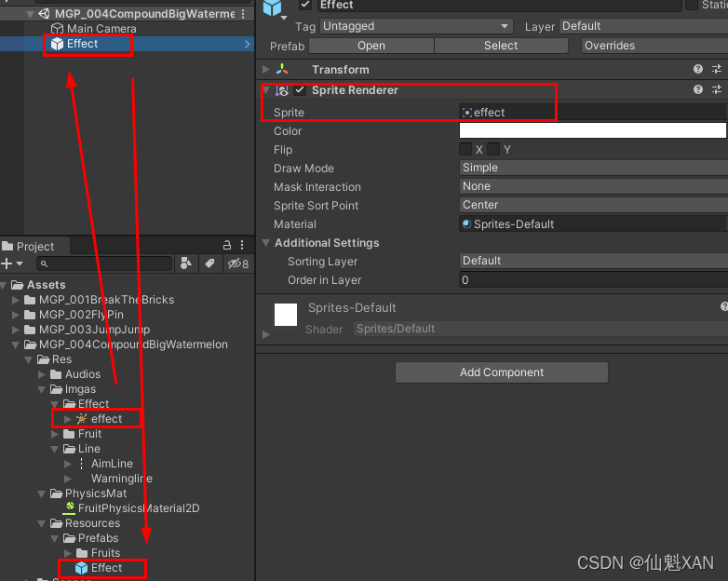
Task: Collapse the Resources folder
Action: click(x=41, y=523)
